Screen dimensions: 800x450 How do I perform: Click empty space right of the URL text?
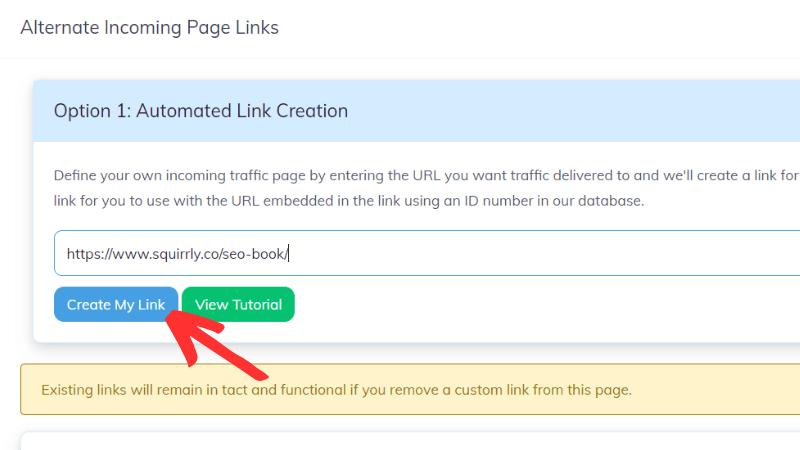pyautogui.click(x=550, y=253)
